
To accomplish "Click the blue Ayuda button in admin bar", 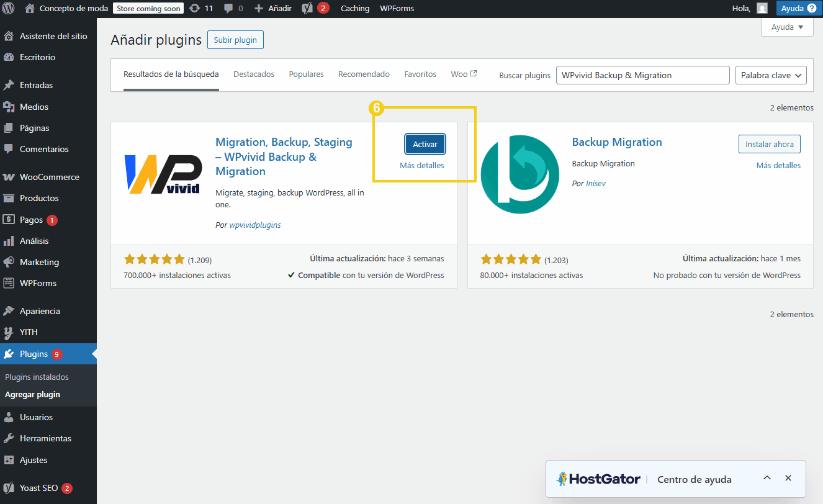I will pos(799,9).
